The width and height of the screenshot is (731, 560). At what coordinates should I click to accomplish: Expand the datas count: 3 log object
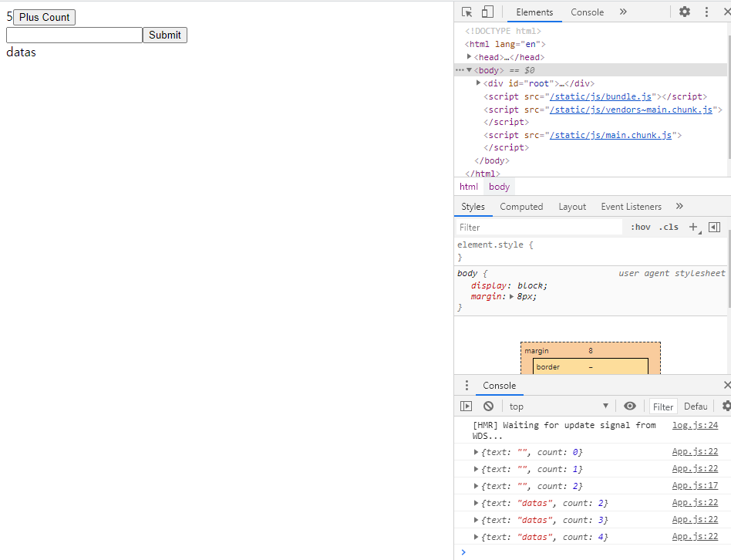(x=476, y=520)
